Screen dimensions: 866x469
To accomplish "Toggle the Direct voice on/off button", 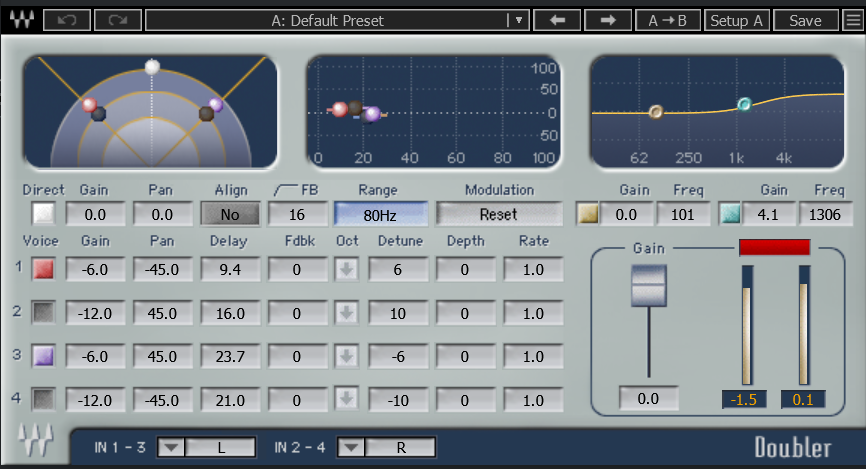I will 44,214.
